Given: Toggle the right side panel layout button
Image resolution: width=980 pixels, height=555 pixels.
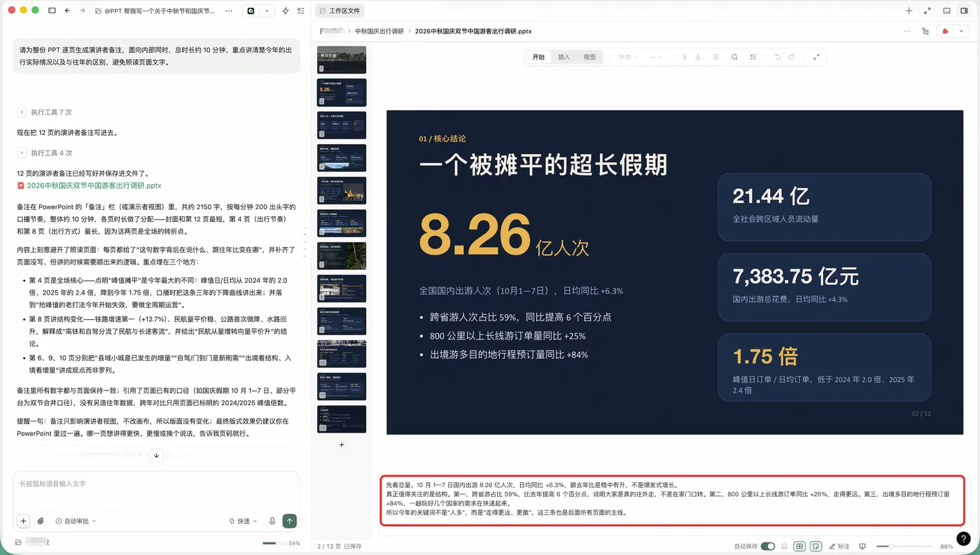Looking at the screenshot, I should [x=964, y=10].
